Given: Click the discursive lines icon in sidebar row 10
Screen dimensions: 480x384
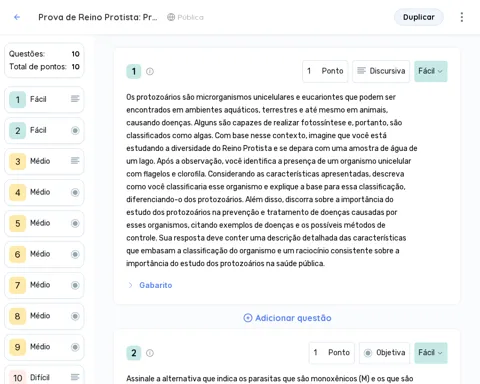Looking at the screenshot, I should [x=75, y=377].
